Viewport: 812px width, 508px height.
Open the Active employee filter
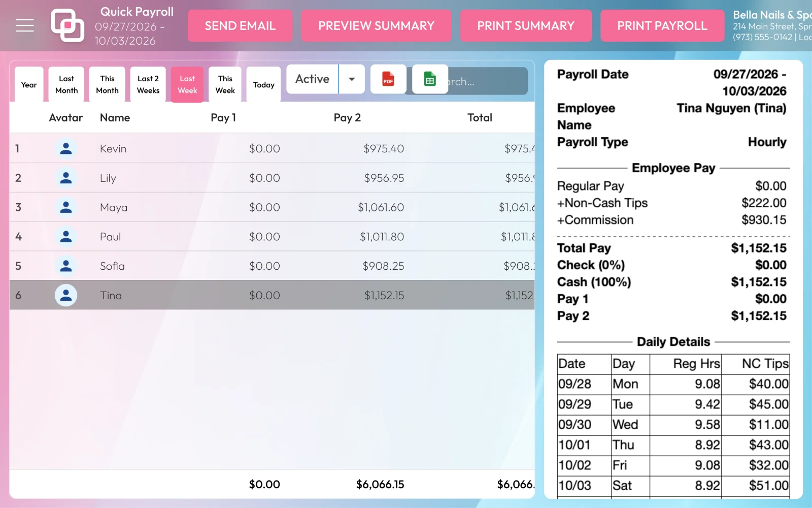(x=313, y=79)
